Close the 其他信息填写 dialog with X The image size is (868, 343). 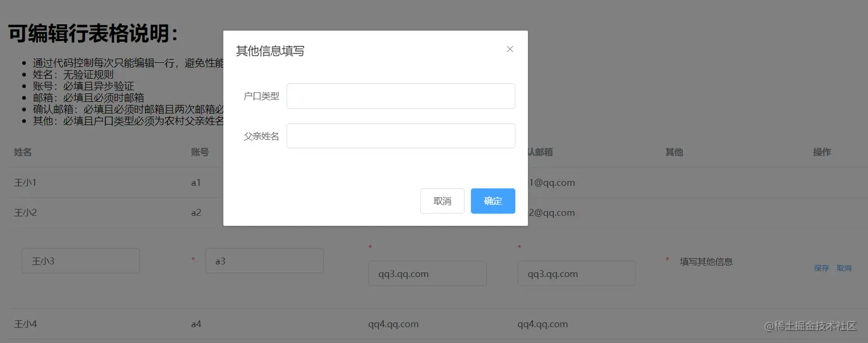tap(510, 49)
